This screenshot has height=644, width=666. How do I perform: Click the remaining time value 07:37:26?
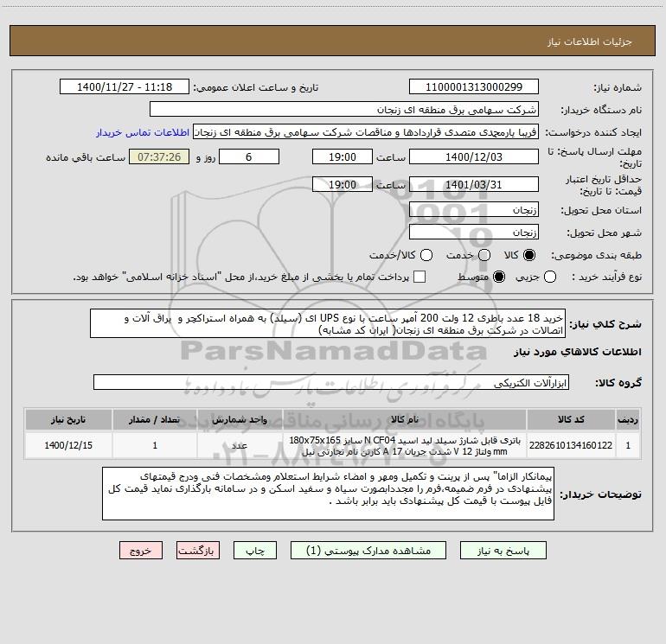159,157
